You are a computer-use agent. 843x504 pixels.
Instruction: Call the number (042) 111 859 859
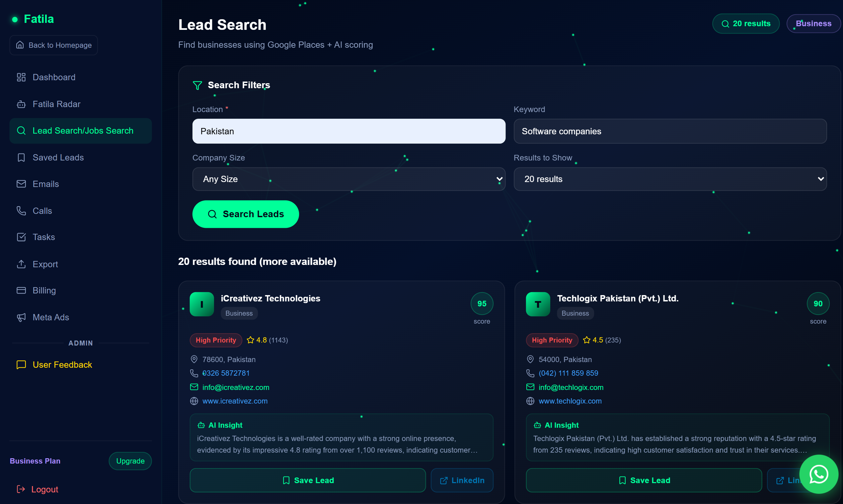coord(568,373)
